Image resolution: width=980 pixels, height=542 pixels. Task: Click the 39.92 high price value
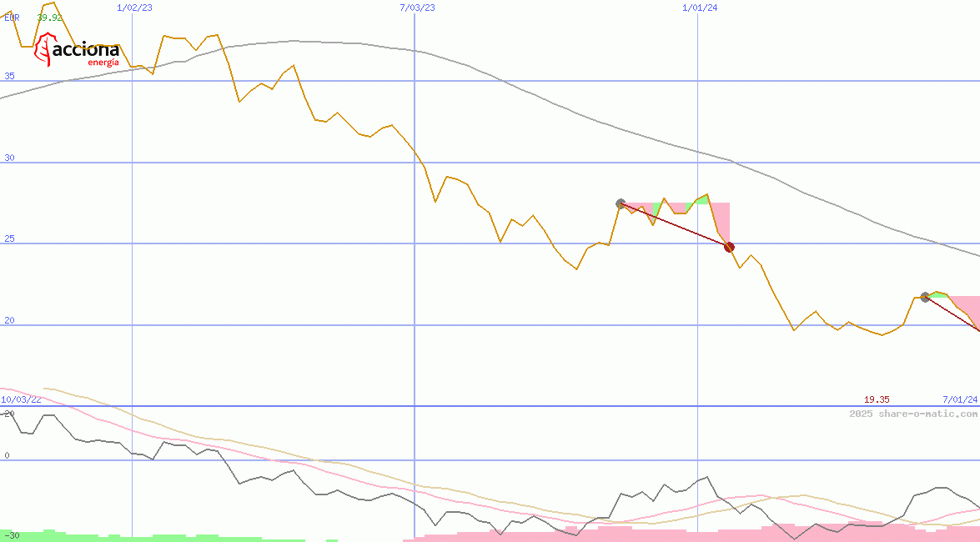point(50,18)
